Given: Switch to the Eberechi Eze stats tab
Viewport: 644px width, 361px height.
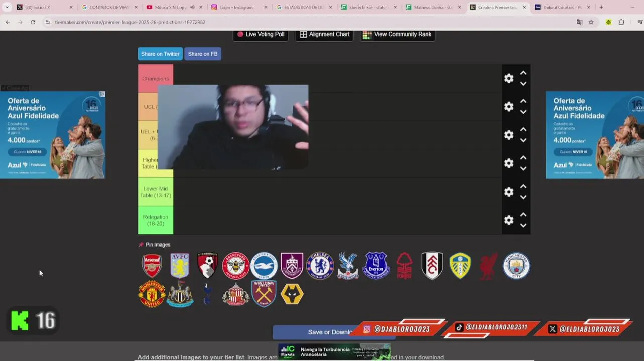Looking at the screenshot, I should (x=368, y=7).
